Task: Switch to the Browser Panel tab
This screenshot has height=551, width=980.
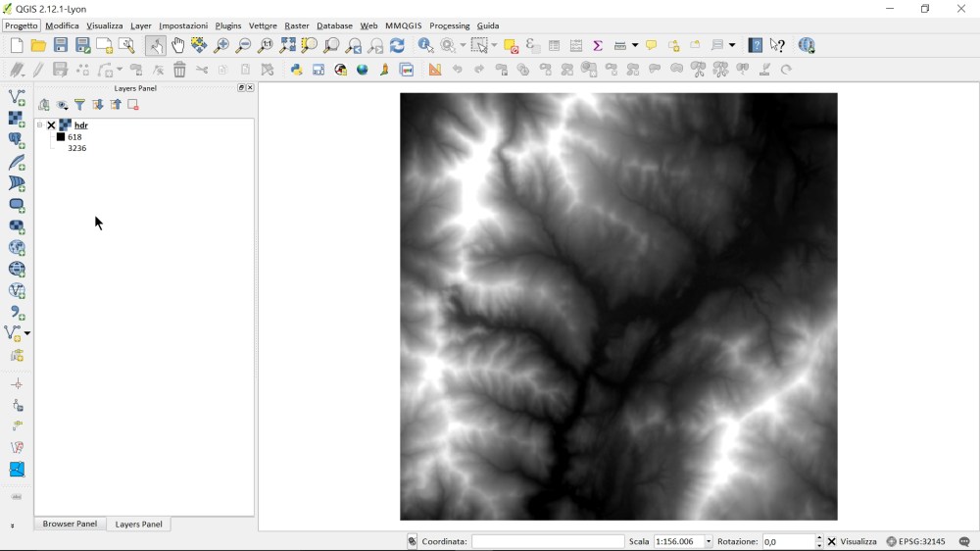Action: pos(70,524)
